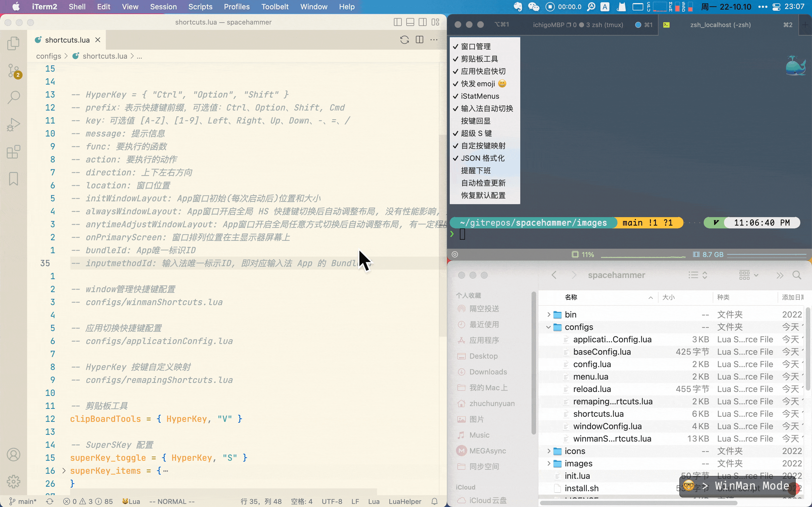
Task: Click the Manage gear icon
Action: [x=14, y=482]
